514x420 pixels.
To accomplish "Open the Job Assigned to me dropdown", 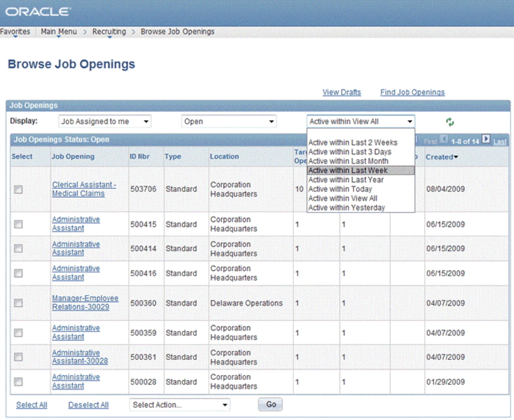I will pyautogui.click(x=104, y=121).
